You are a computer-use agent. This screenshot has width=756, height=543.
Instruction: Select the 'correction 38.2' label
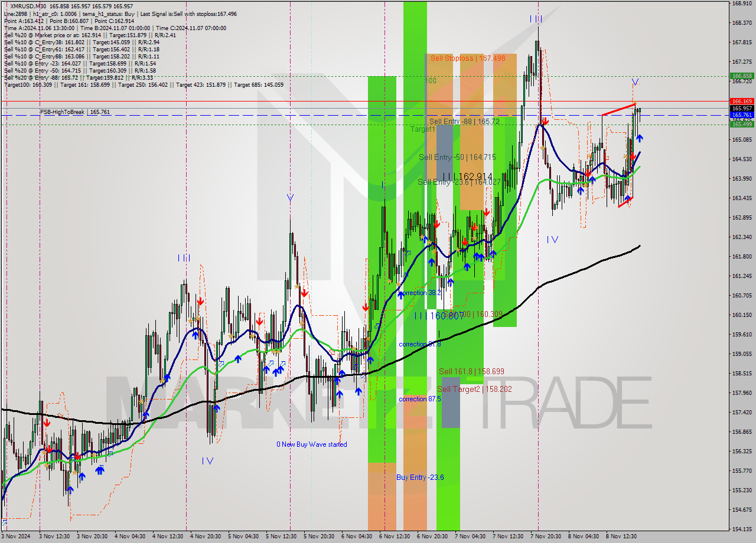click(420, 293)
